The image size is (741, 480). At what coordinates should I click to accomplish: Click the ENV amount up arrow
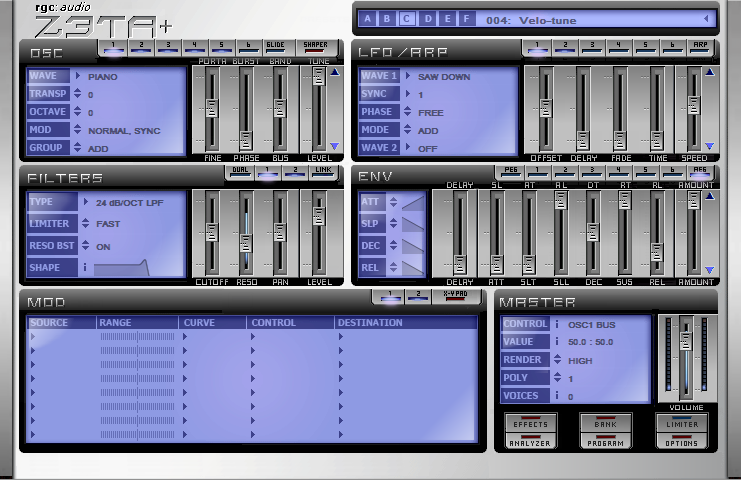[710, 196]
